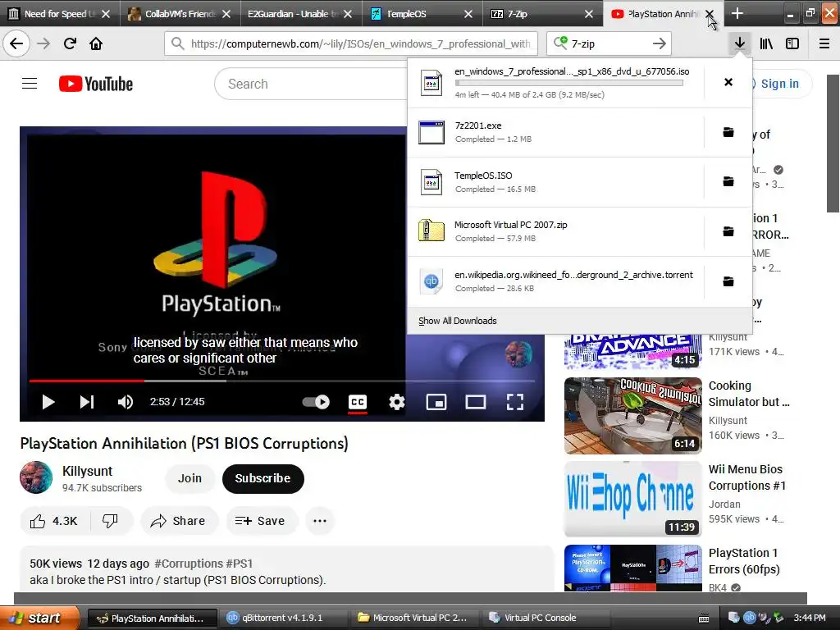The height and width of the screenshot is (630, 840).
Task: Open the Library bookshelf icon
Action: 766,43
